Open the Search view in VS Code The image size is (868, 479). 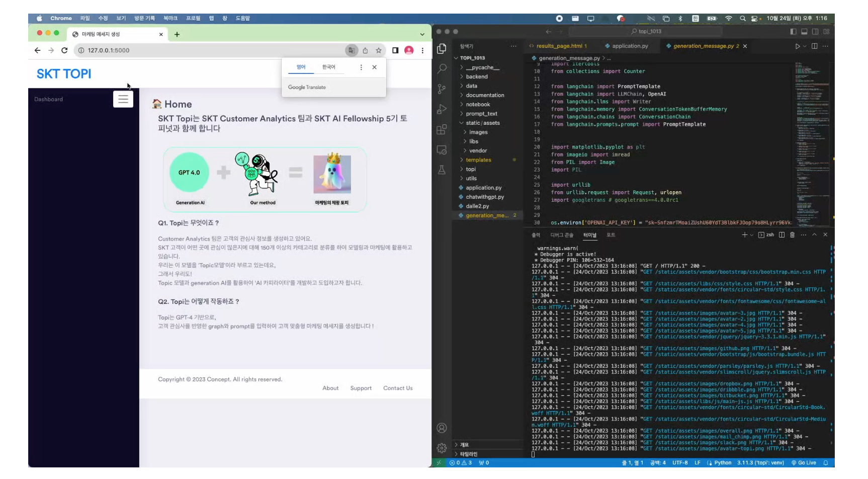442,68
